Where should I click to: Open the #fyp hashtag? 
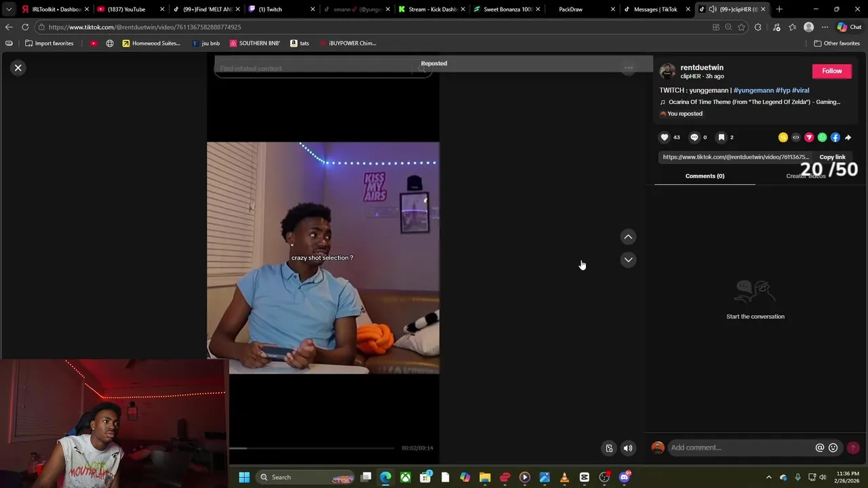[783, 90]
